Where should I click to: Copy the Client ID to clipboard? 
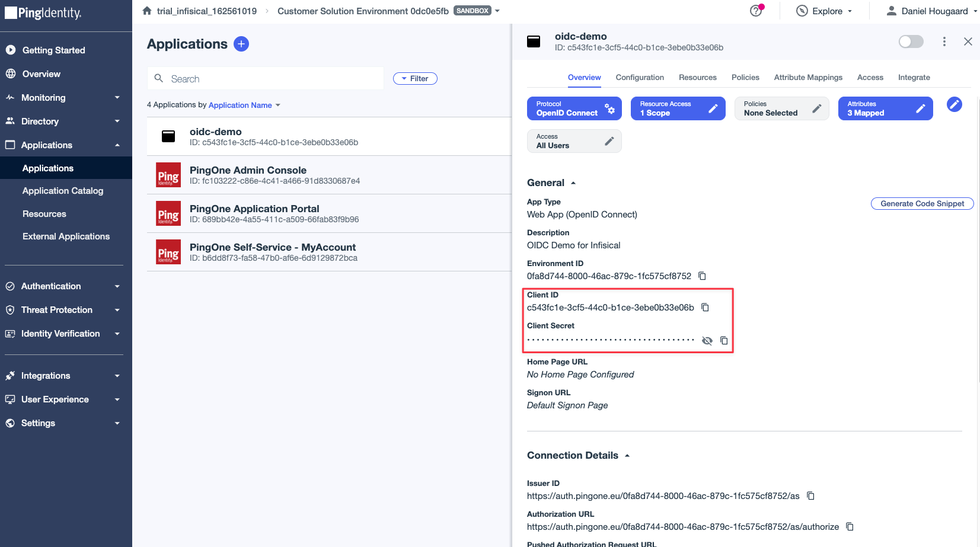coord(705,308)
